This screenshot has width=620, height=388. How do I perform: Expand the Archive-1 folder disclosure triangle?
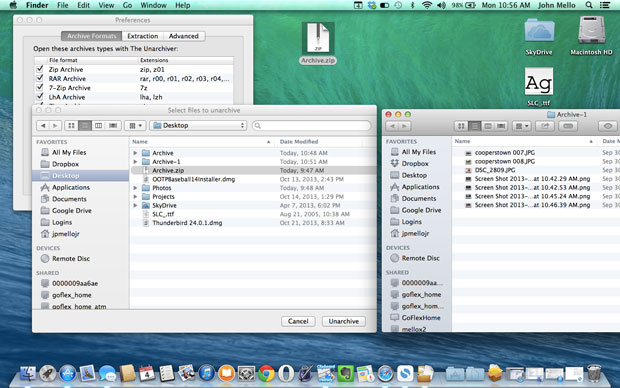click(135, 161)
